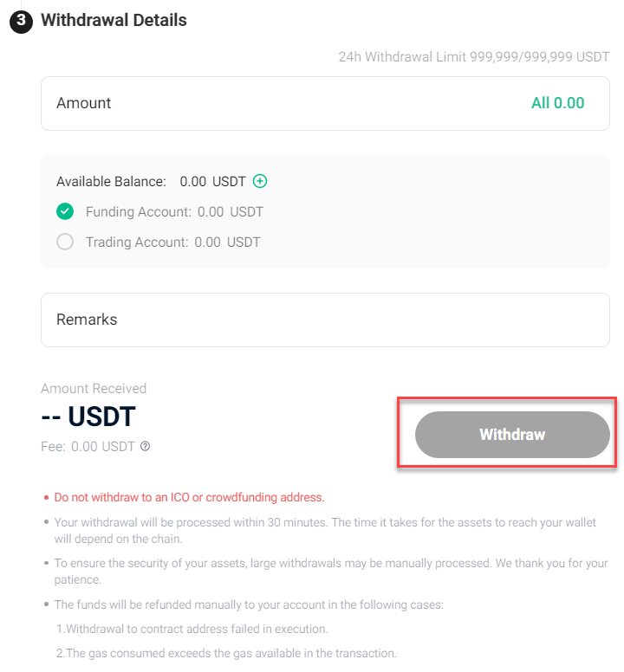Click the Funding Account 0.00 USDT label

coord(174,211)
